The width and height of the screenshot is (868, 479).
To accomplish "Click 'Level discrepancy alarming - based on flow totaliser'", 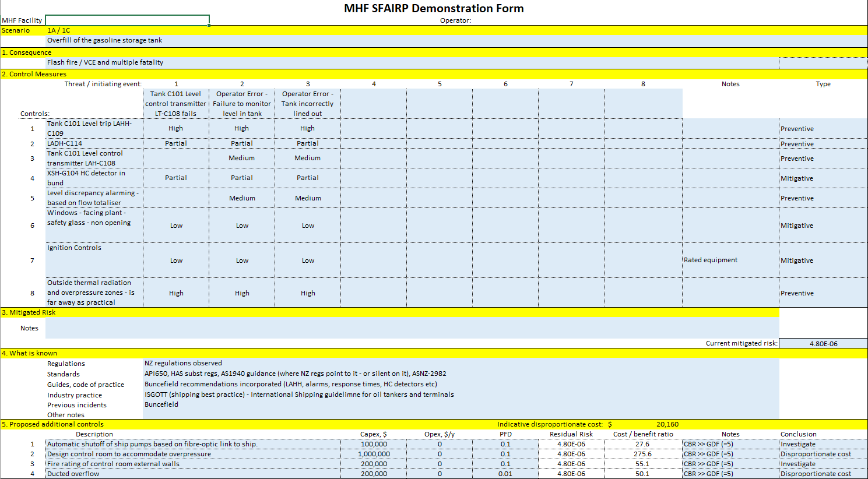I will tap(94, 198).
